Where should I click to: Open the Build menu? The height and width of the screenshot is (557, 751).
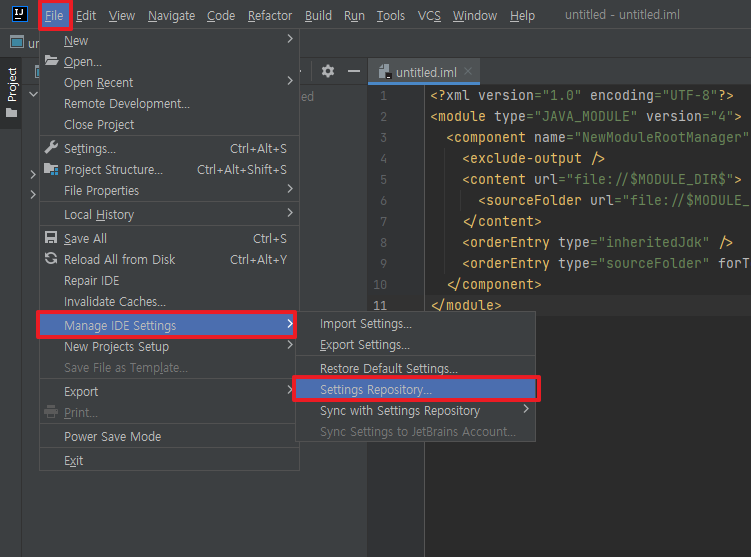pyautogui.click(x=318, y=16)
